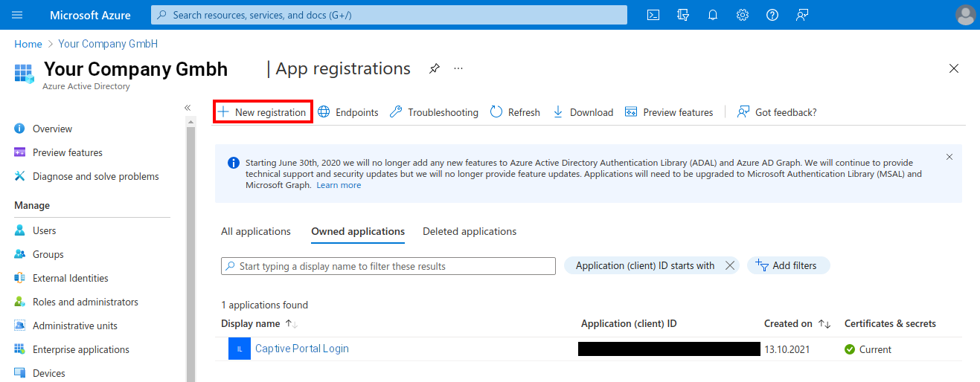The width and height of the screenshot is (980, 382).
Task: Open the Application (client) ID starts with filter
Action: pos(644,265)
